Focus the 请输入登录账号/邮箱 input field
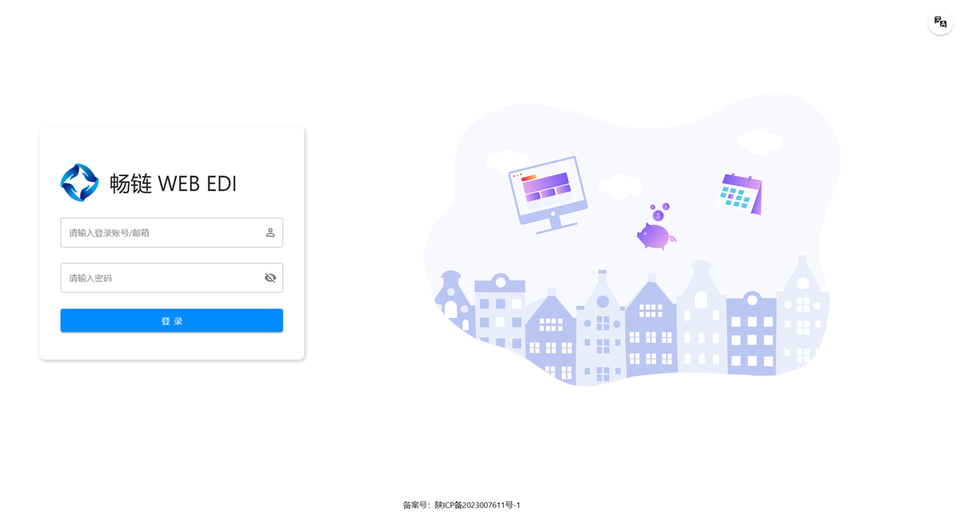Screen dimensions: 980x518 click(171, 232)
